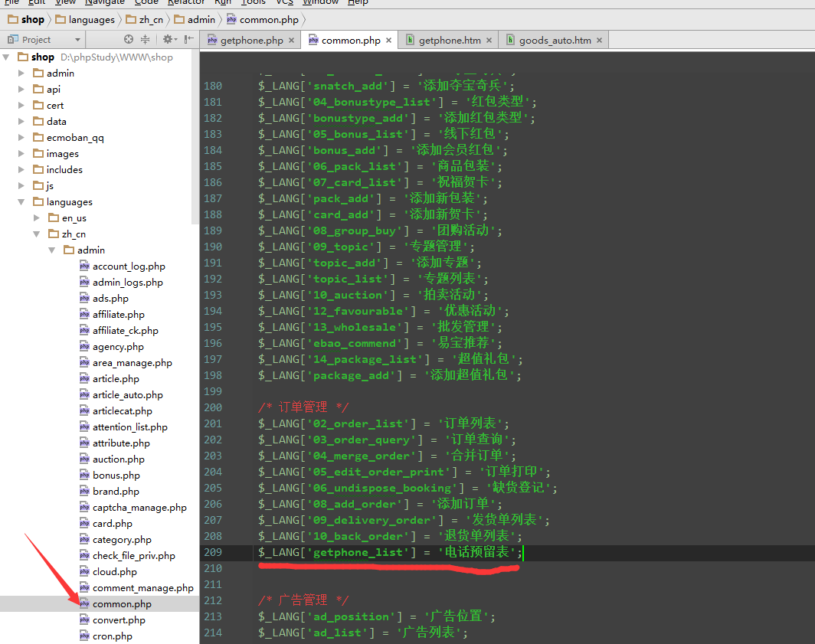The image size is (815, 644).
Task: Select article_auto.php file
Action: (x=128, y=395)
